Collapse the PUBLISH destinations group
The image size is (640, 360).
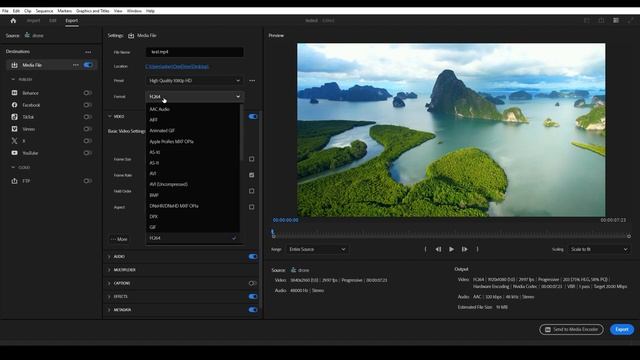13,79
